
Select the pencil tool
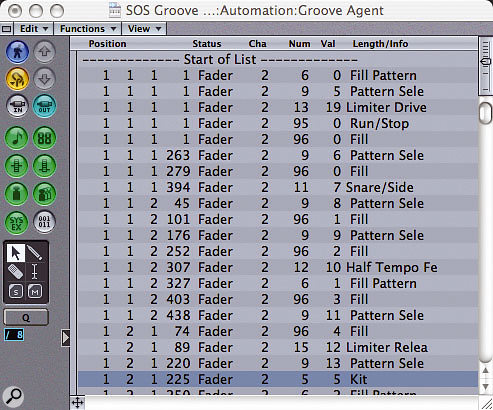click(x=35, y=253)
